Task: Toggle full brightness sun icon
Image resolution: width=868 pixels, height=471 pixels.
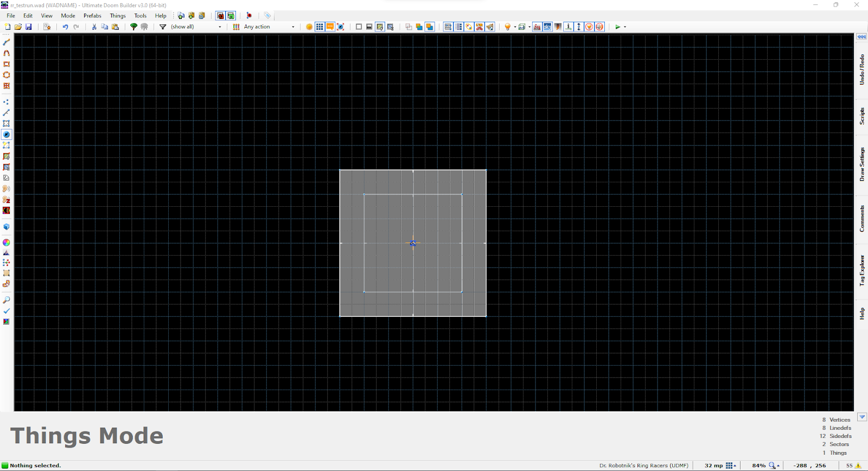Action: (x=309, y=27)
